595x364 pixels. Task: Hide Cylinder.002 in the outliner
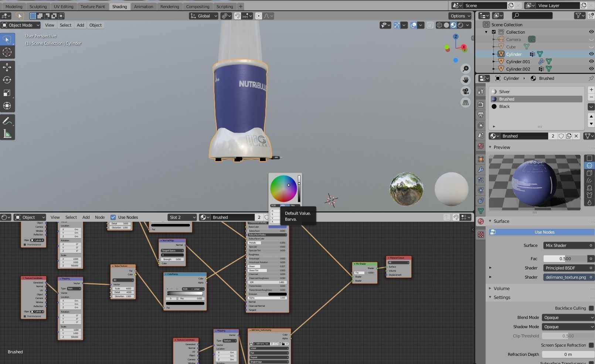point(591,69)
